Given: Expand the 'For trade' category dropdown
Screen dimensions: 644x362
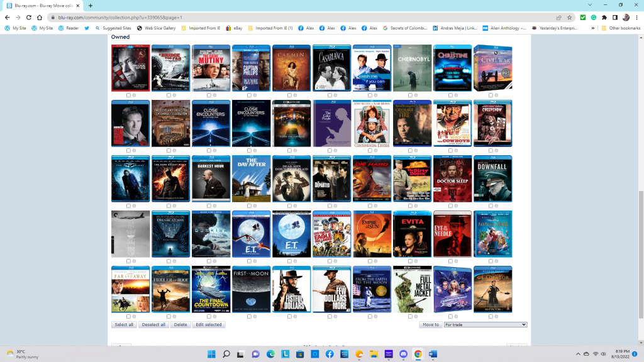Looking at the screenshot, I should click(x=485, y=325).
